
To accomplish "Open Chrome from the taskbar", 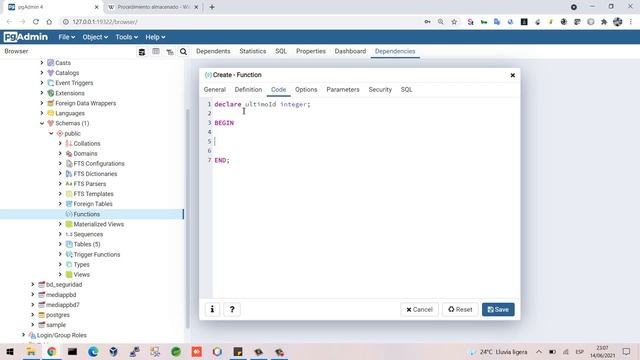I will 51,351.
